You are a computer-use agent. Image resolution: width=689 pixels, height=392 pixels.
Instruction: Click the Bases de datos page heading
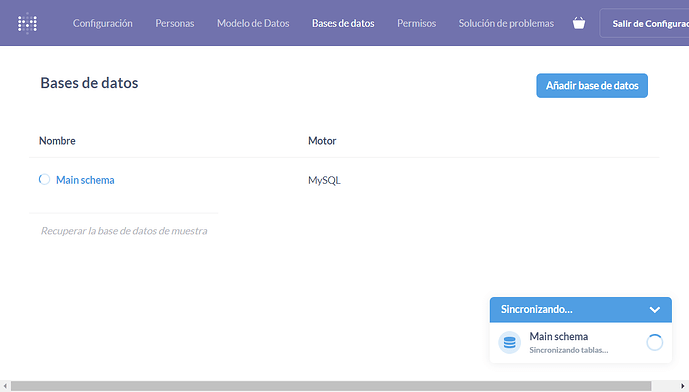point(89,83)
